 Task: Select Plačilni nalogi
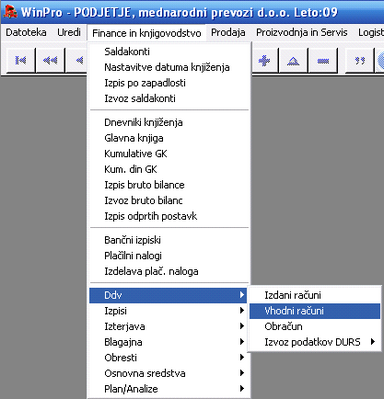click(x=169, y=256)
